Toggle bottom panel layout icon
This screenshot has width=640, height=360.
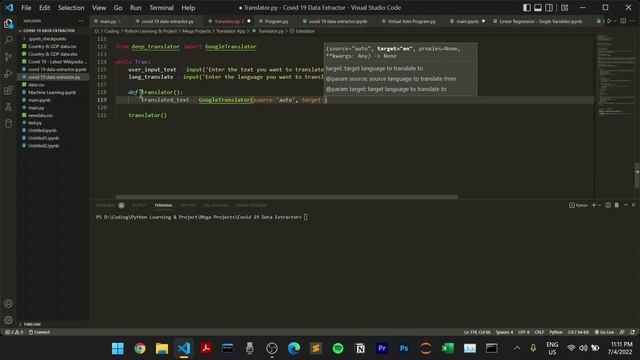pyautogui.click(x=538, y=8)
